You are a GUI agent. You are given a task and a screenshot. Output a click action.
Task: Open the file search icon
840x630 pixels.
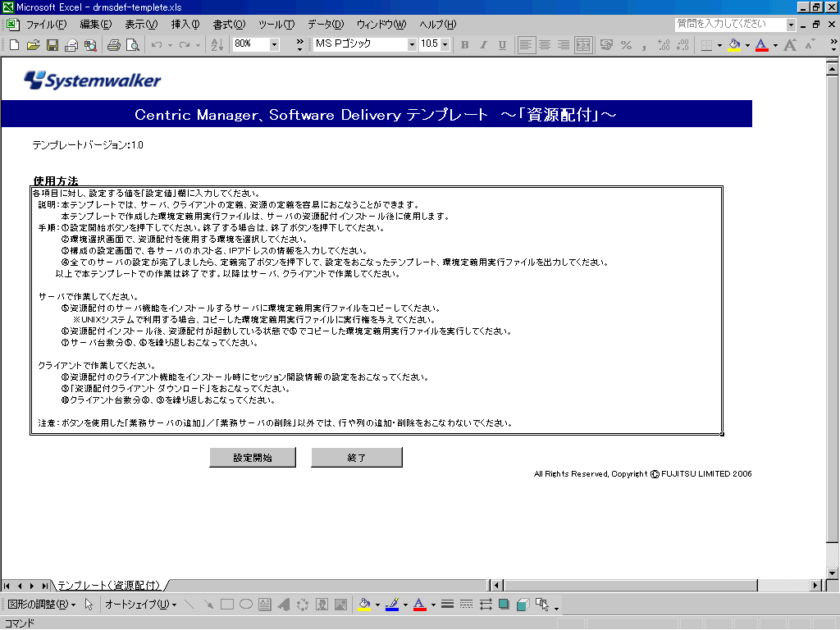click(x=90, y=45)
